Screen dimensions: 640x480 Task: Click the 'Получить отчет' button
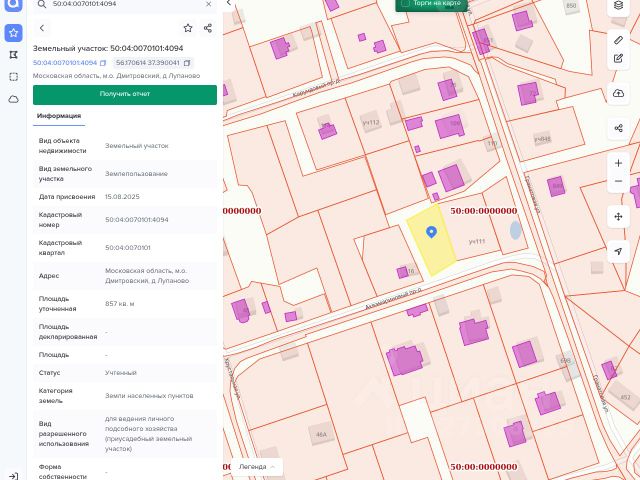[x=125, y=95]
